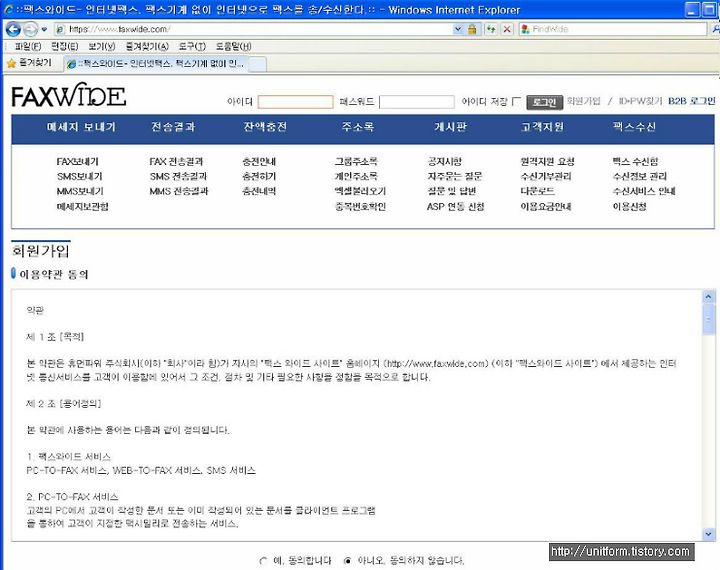The width and height of the screenshot is (720, 570).
Task: Open the 도움말(H) menu
Action: click(233, 46)
